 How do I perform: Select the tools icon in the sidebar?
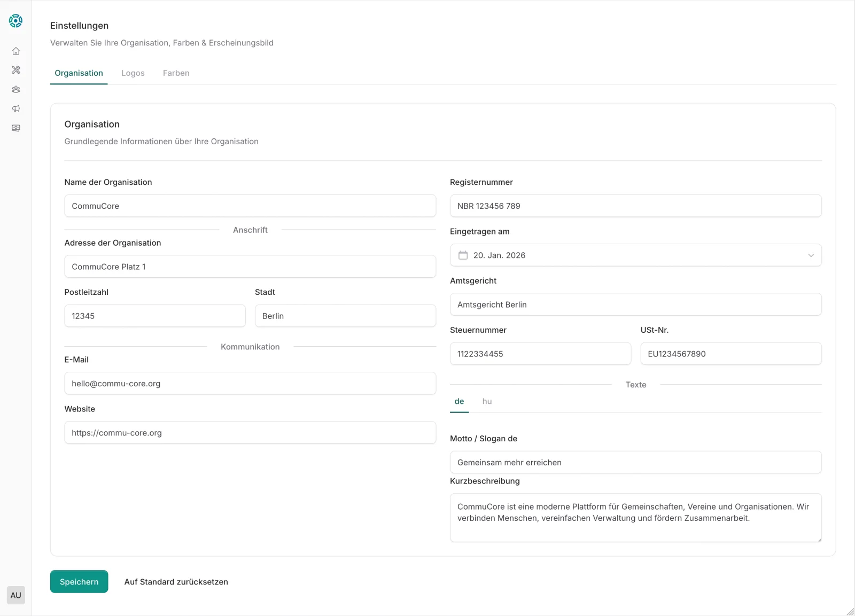[x=15, y=70]
